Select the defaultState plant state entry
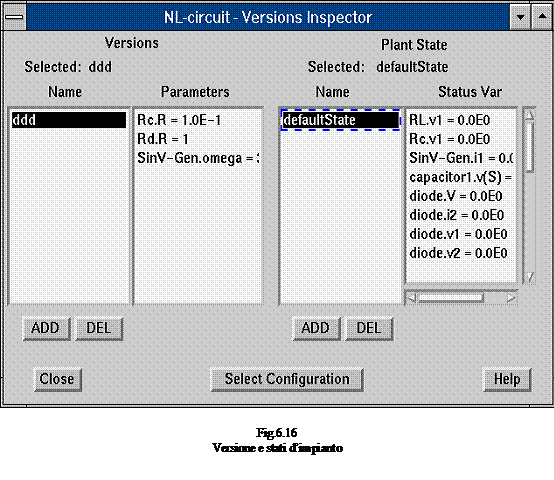Viewport: 554px width, 480px height. click(341, 120)
